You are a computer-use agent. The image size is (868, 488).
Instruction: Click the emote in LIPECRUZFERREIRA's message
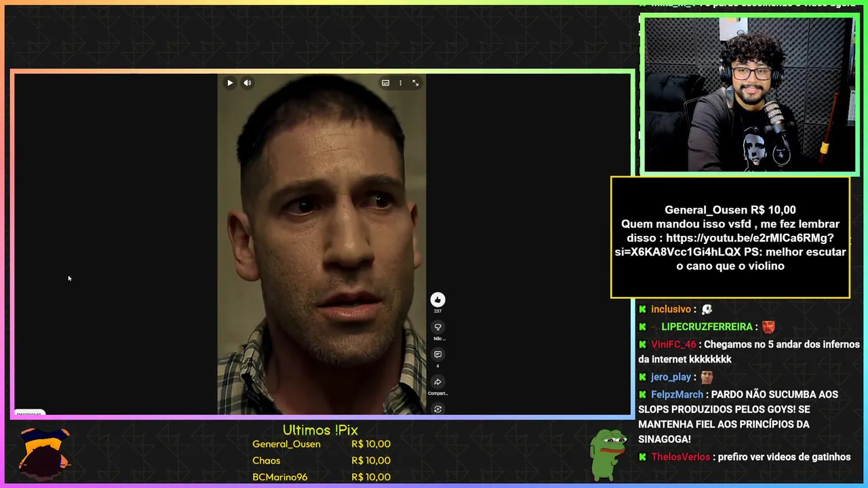[x=768, y=327]
